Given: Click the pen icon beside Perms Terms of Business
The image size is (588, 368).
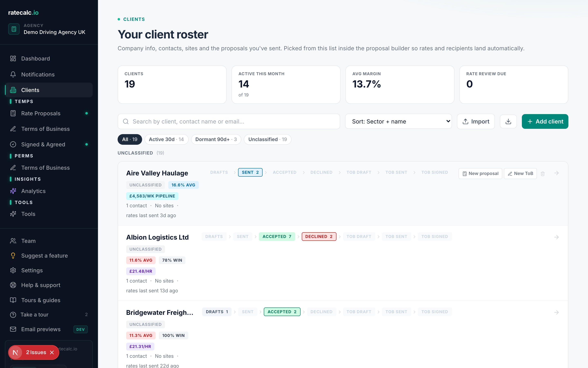Looking at the screenshot, I should coord(13,168).
